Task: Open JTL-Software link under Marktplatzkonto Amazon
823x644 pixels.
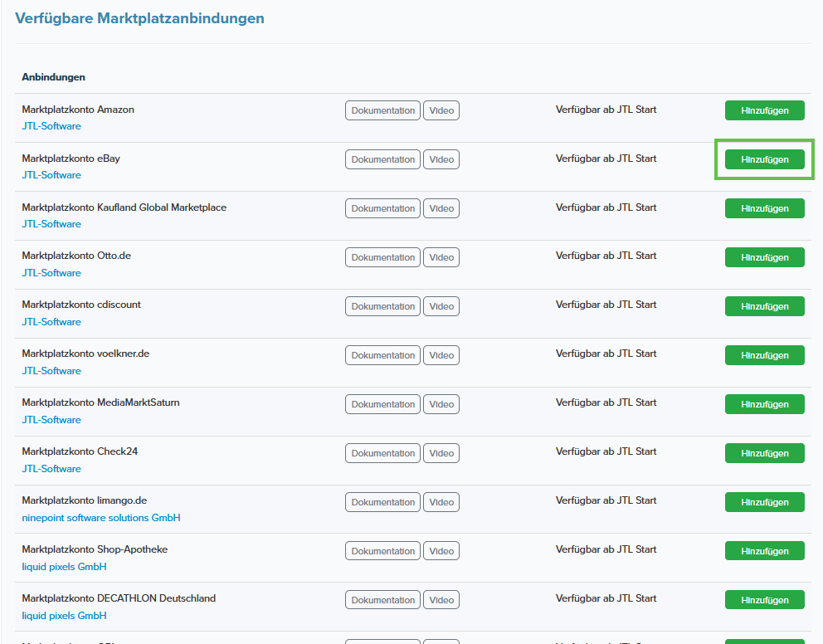Action: point(51,126)
